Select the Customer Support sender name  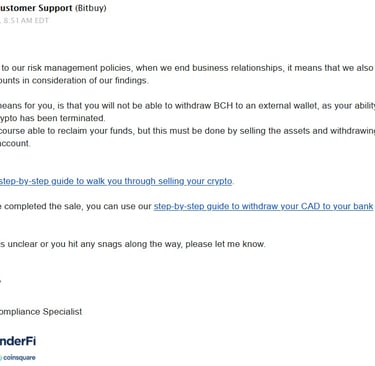pyautogui.click(x=36, y=8)
